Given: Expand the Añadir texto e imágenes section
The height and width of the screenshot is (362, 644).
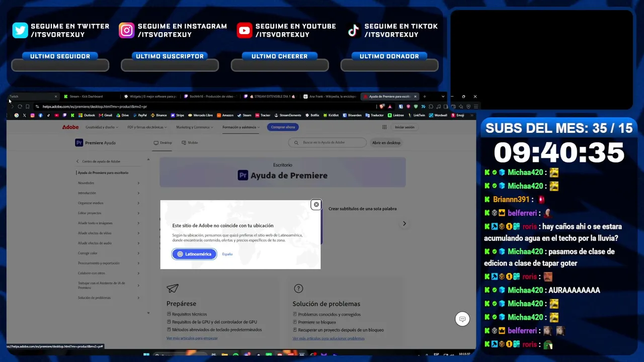Looking at the screenshot, I should (109, 223).
